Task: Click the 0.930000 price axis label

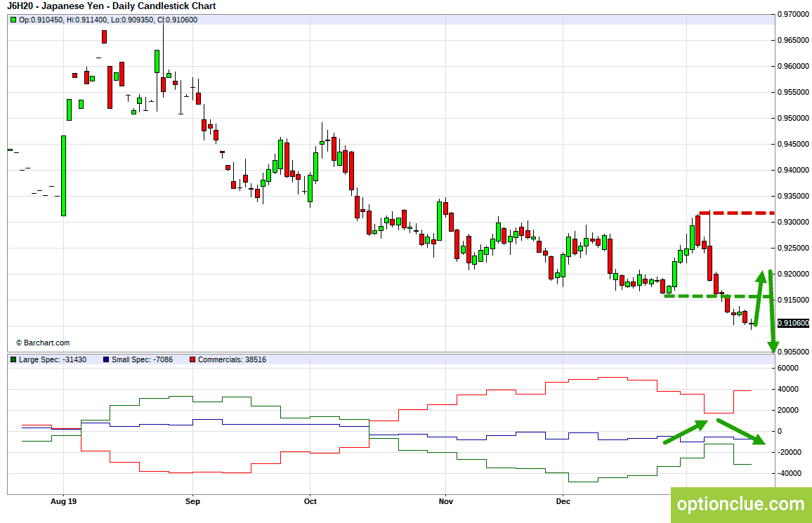Action: [793, 222]
